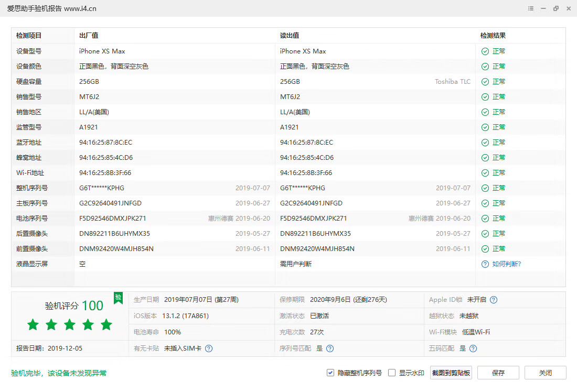Click the green check icon for 销售地区 row
Screen dimensions: 577x392
(485, 112)
